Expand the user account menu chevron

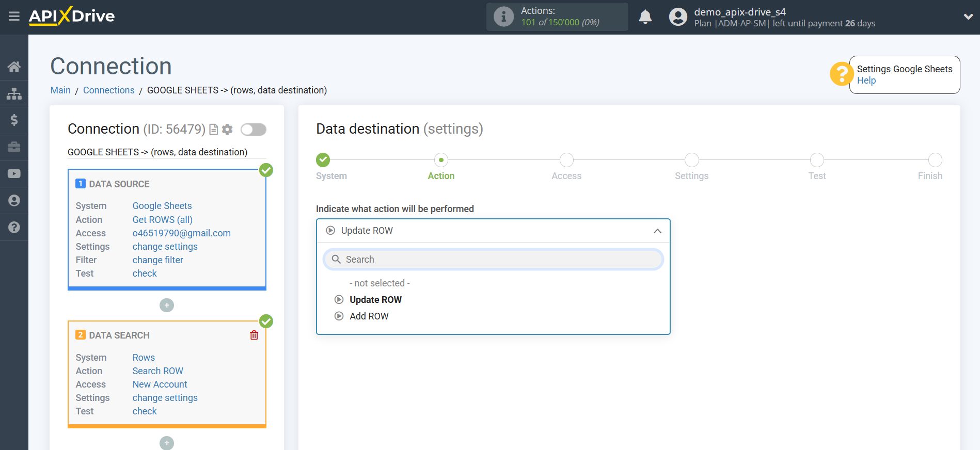coord(968,17)
